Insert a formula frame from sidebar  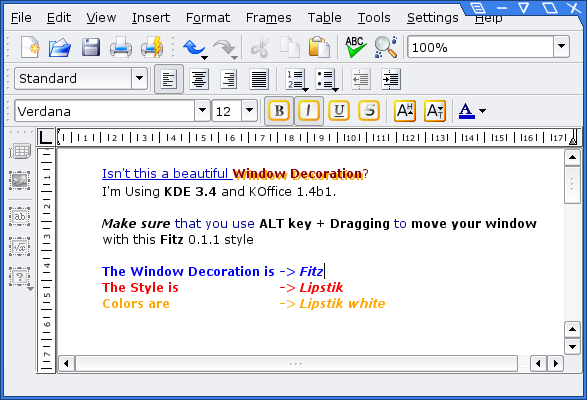19,247
